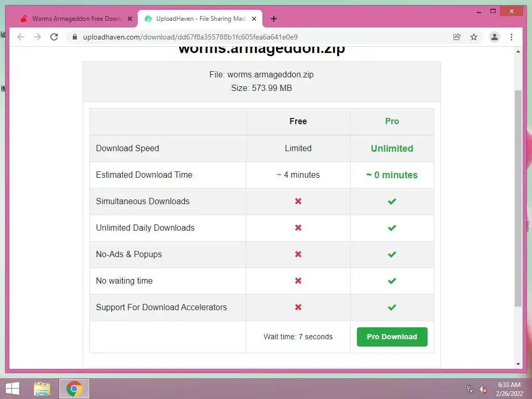Open the Windows Start menu
This screenshot has width=532, height=399.
coord(12,389)
